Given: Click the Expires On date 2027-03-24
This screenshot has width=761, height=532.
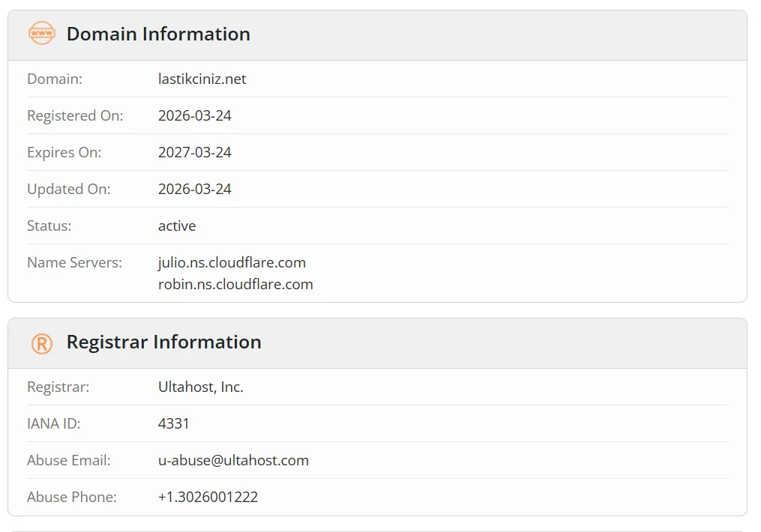Looking at the screenshot, I should click(x=194, y=152).
